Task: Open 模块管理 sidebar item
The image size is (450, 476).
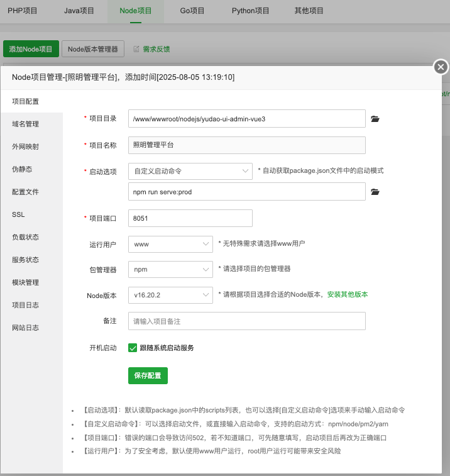Action: pos(31,282)
